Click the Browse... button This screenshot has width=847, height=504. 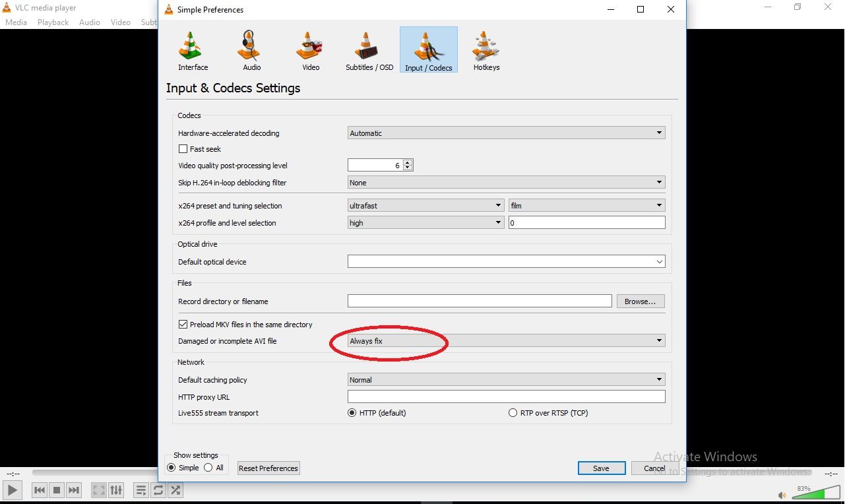640,301
